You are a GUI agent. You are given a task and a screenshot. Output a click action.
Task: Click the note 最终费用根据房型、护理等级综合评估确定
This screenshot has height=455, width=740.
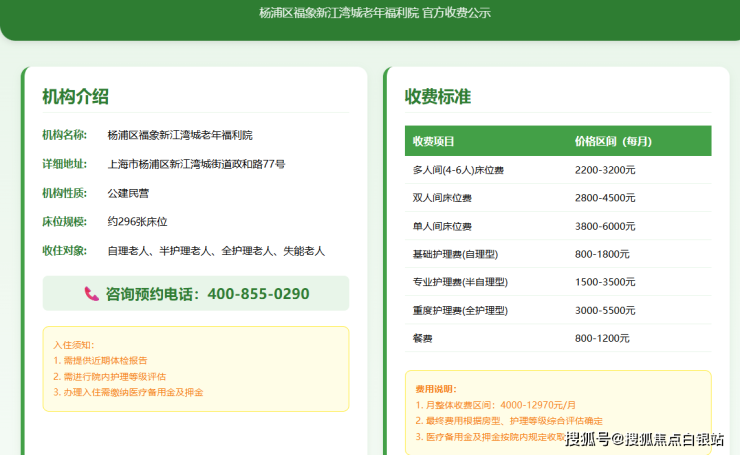click(x=514, y=421)
